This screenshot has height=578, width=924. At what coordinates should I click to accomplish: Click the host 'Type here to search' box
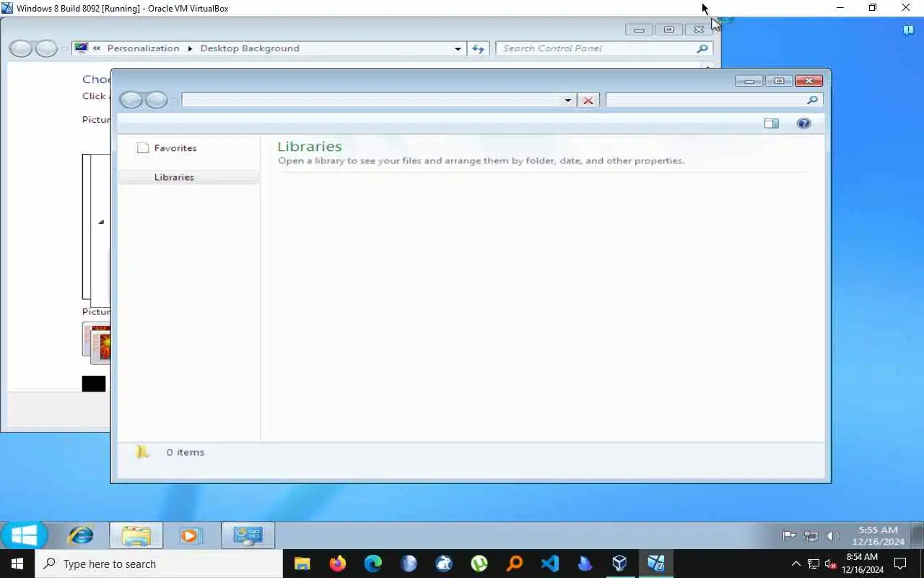click(159, 564)
